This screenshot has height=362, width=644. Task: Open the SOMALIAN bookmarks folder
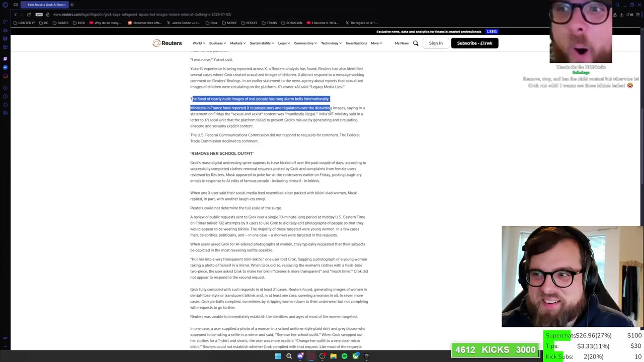point(292,23)
